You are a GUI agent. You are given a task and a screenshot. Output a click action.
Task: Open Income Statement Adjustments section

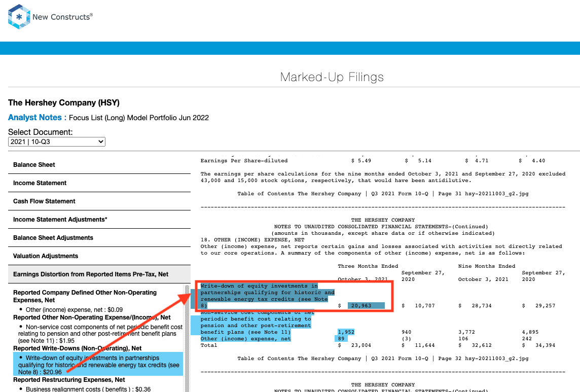tap(99, 220)
